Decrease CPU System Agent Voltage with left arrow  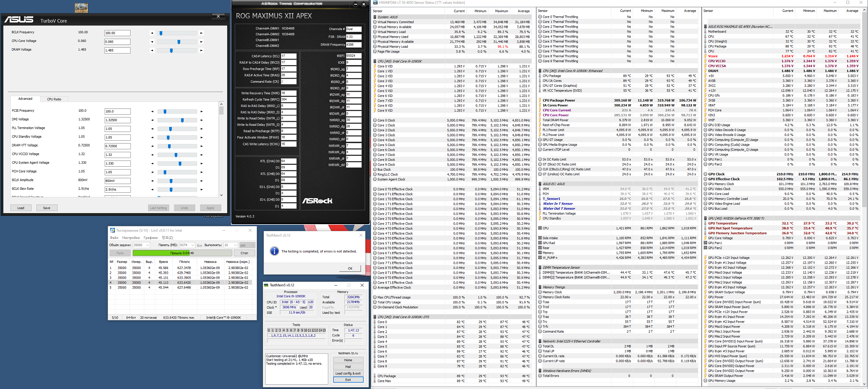[152, 163]
